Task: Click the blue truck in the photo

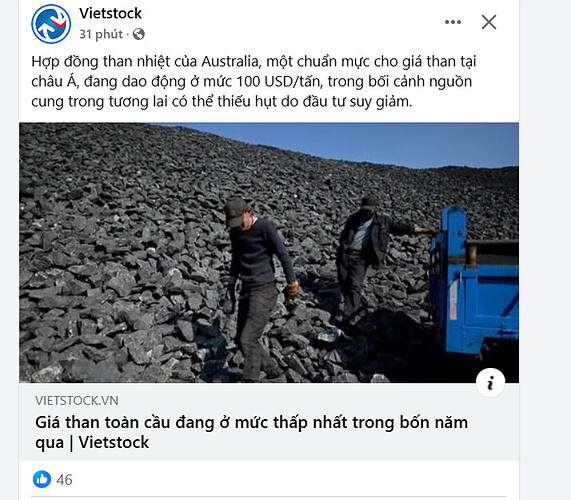Action: pos(474,280)
